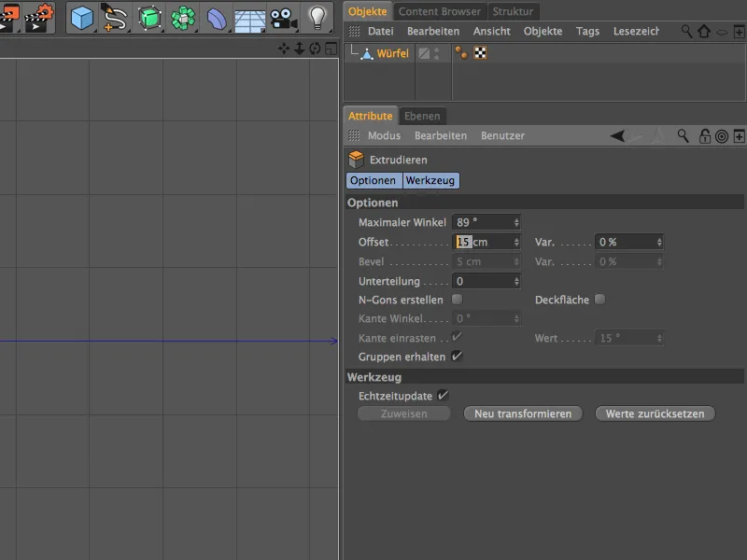Open new Attribute Manager panel plus icon
This screenshot has width=747, height=560.
coord(739,136)
